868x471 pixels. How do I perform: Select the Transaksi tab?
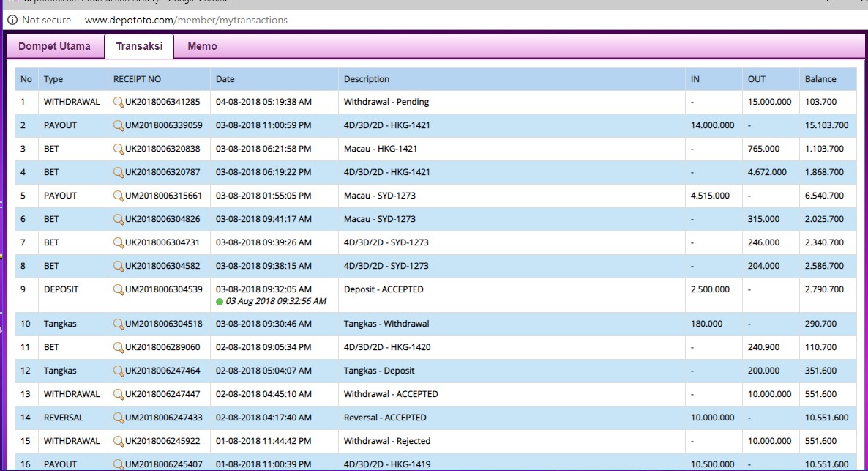coord(139,46)
